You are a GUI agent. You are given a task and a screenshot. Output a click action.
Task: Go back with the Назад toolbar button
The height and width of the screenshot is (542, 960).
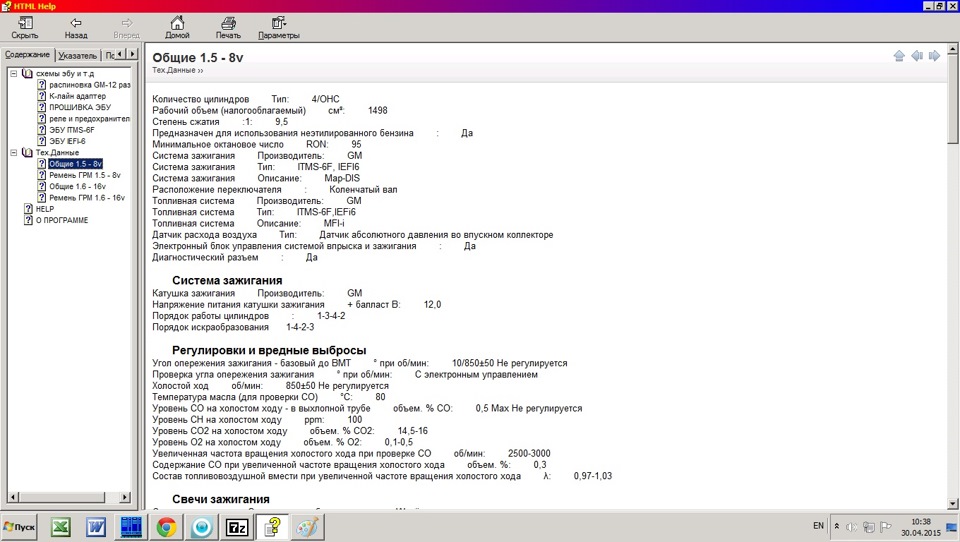coord(76,28)
